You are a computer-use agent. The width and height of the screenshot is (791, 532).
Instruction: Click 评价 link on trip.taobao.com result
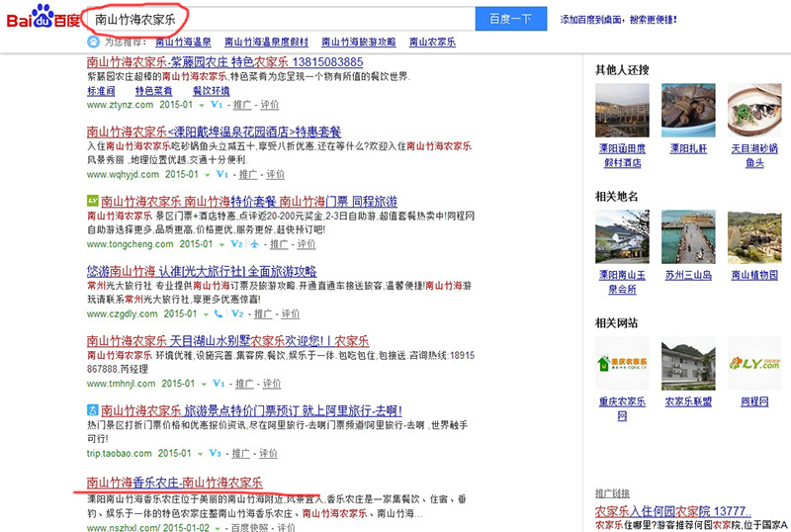click(268, 453)
